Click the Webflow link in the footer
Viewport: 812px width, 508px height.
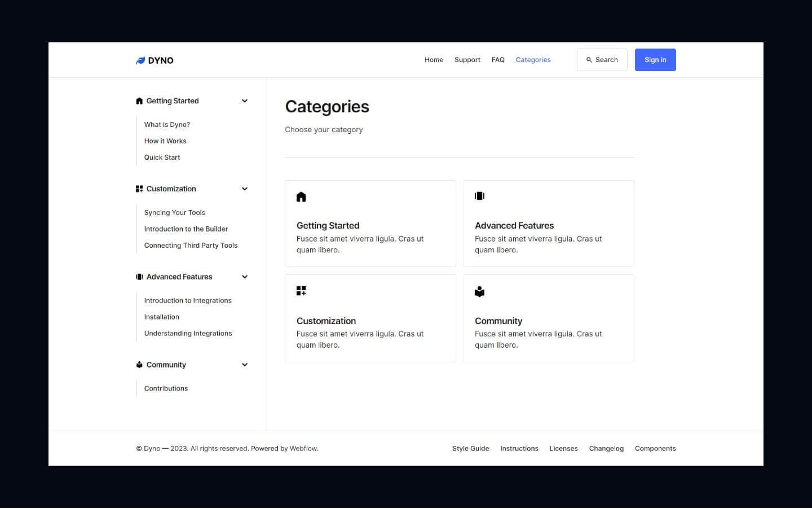click(303, 448)
